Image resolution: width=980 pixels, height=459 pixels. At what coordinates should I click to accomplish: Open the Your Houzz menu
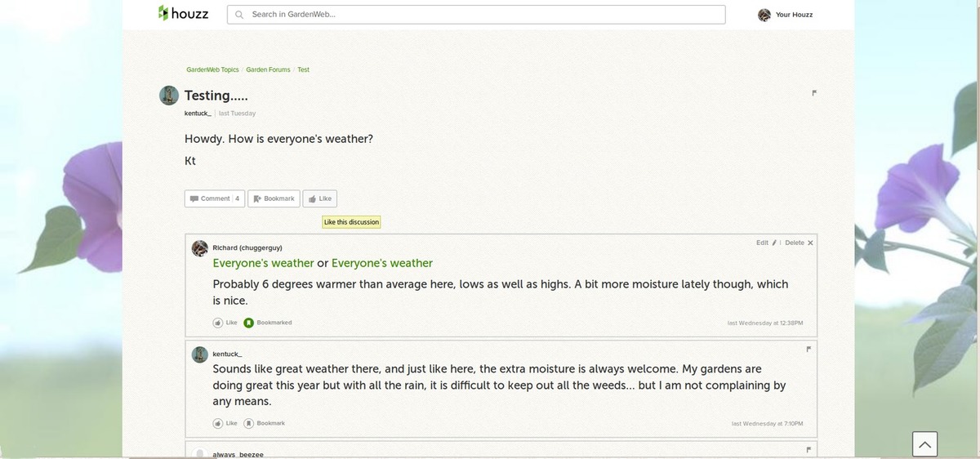click(x=786, y=15)
